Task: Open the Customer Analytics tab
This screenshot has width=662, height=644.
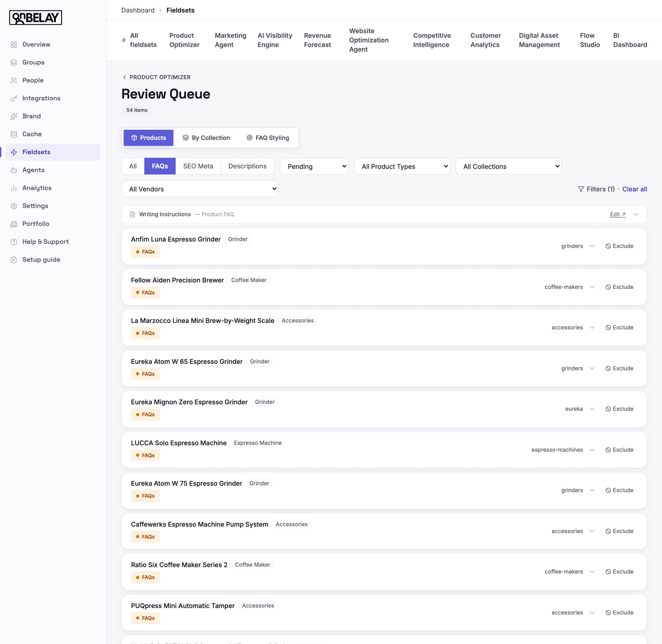Action: [x=485, y=40]
